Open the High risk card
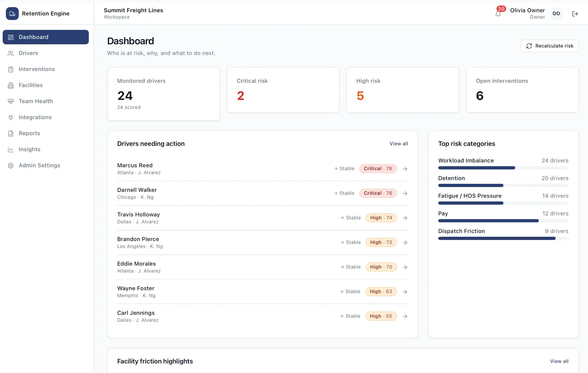The height and width of the screenshot is (373, 588). (402, 90)
